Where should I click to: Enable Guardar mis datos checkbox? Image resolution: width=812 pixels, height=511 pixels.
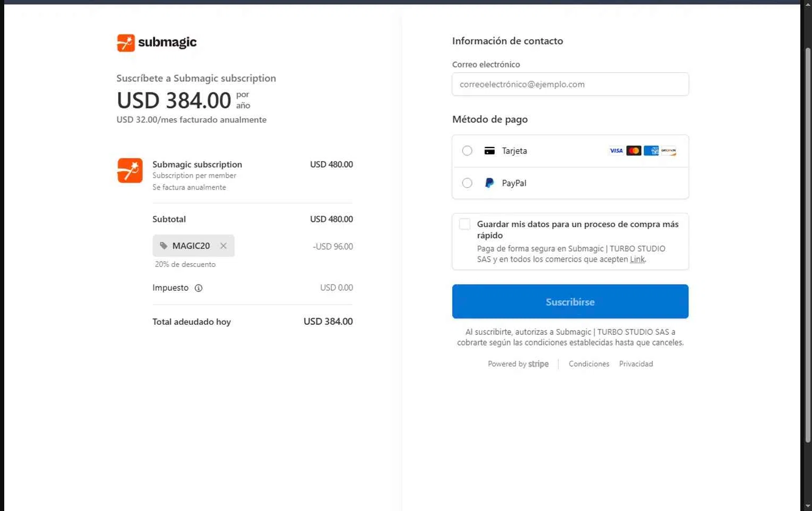click(465, 224)
